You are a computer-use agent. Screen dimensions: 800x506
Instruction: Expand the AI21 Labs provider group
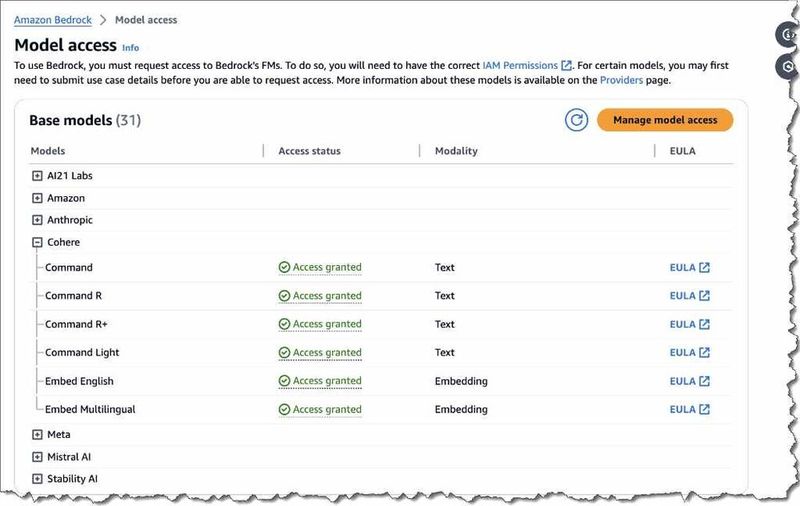37,175
